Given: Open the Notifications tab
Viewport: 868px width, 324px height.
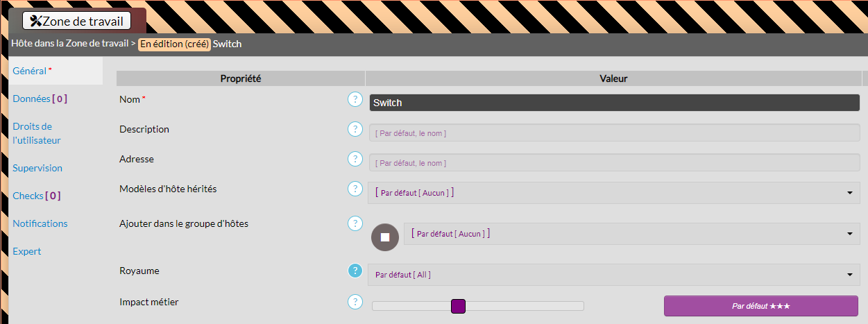Looking at the screenshot, I should point(40,223).
